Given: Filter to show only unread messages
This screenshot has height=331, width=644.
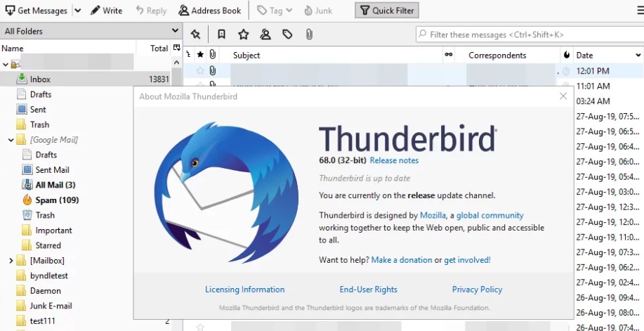Looking at the screenshot, I should 221,34.
